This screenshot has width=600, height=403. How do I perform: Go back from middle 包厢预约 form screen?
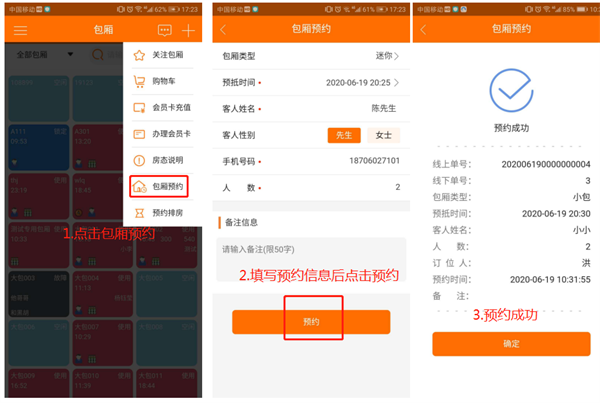point(223,29)
